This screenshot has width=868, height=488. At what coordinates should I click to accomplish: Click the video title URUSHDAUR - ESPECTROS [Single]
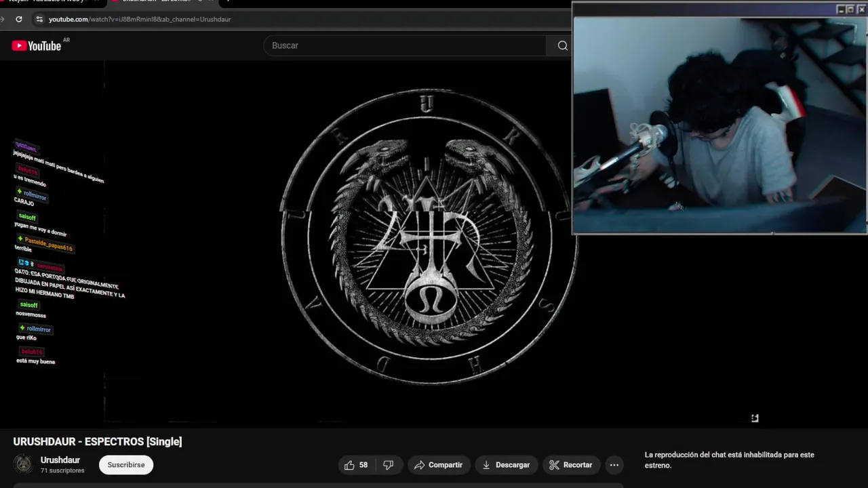click(x=98, y=442)
